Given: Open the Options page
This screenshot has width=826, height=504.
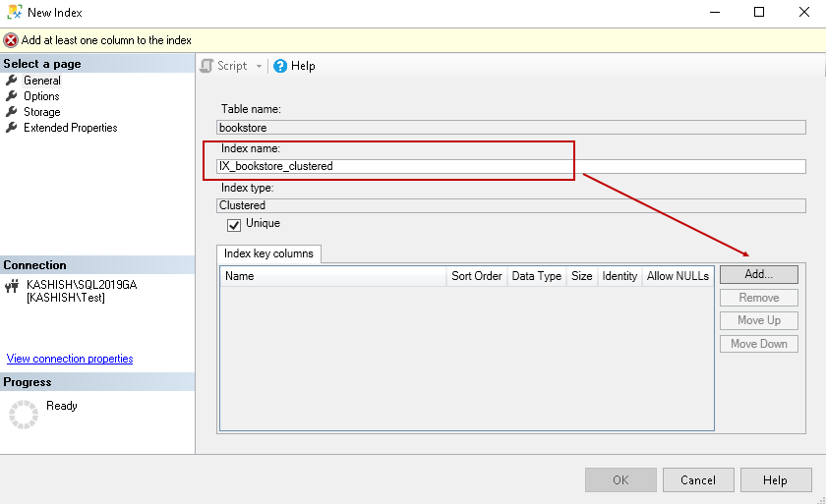Looking at the screenshot, I should pyautogui.click(x=41, y=96).
